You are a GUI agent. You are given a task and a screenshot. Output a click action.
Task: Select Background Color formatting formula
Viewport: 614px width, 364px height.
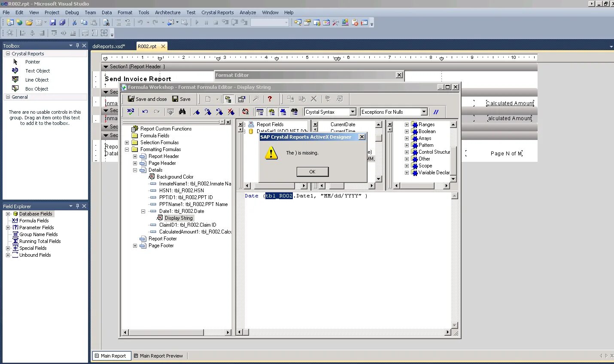[x=175, y=177]
